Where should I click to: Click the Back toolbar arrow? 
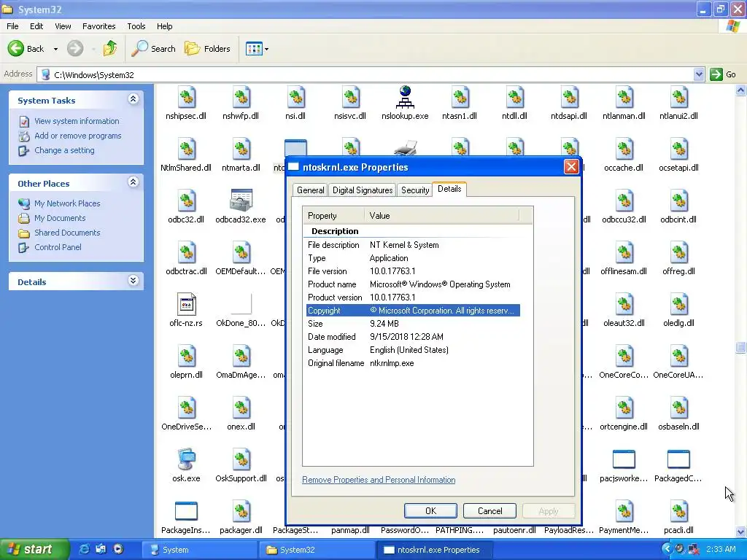26,49
